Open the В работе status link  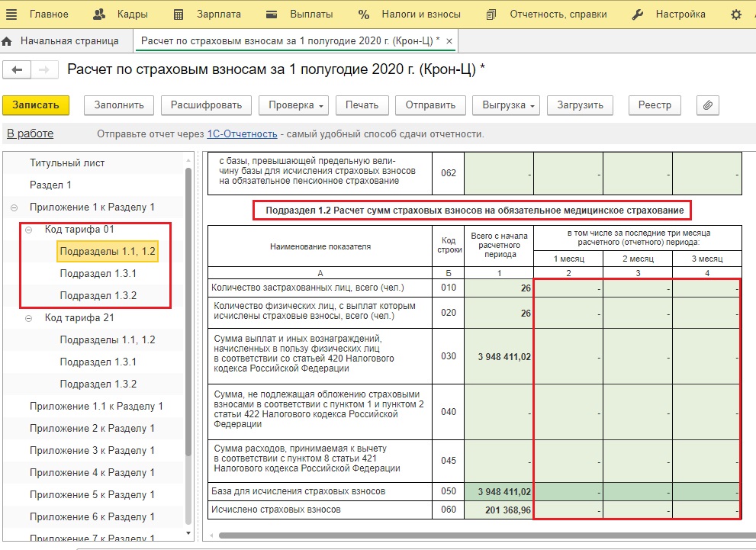[x=30, y=133]
